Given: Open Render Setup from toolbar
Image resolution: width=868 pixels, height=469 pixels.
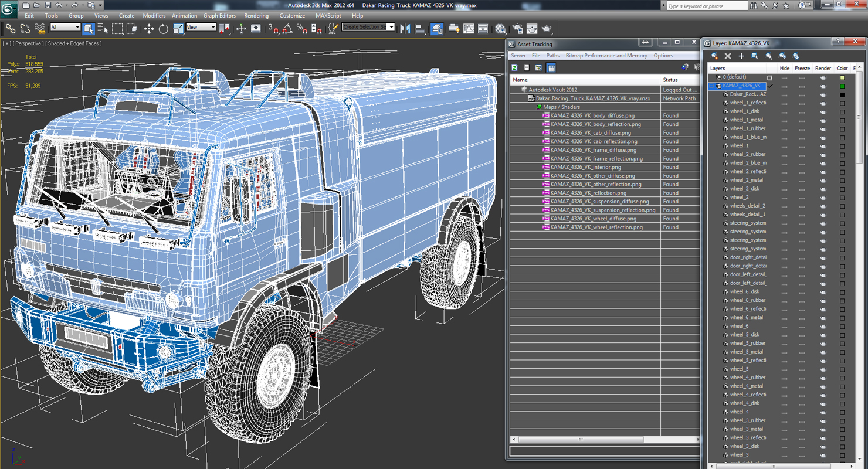Looking at the screenshot, I should pos(517,28).
